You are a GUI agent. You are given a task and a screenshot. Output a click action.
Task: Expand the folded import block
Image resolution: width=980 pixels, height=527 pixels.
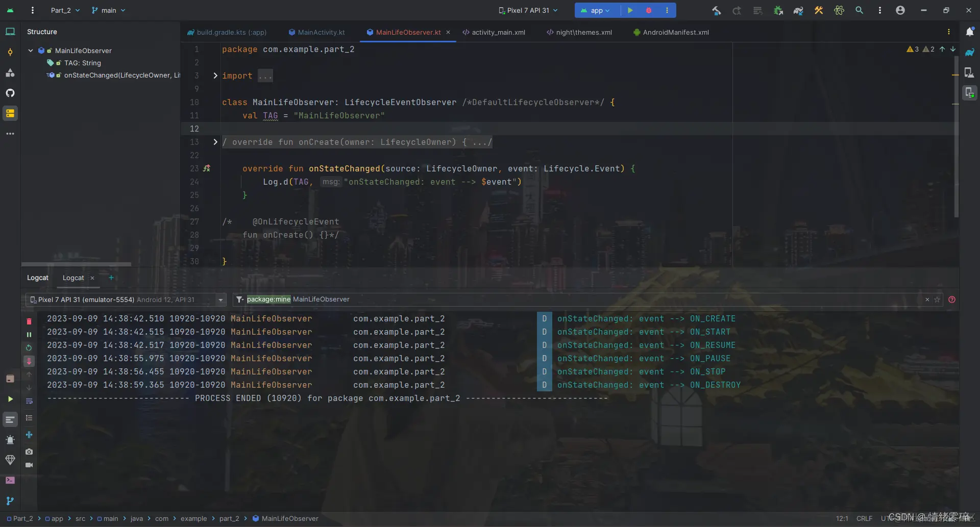215,76
